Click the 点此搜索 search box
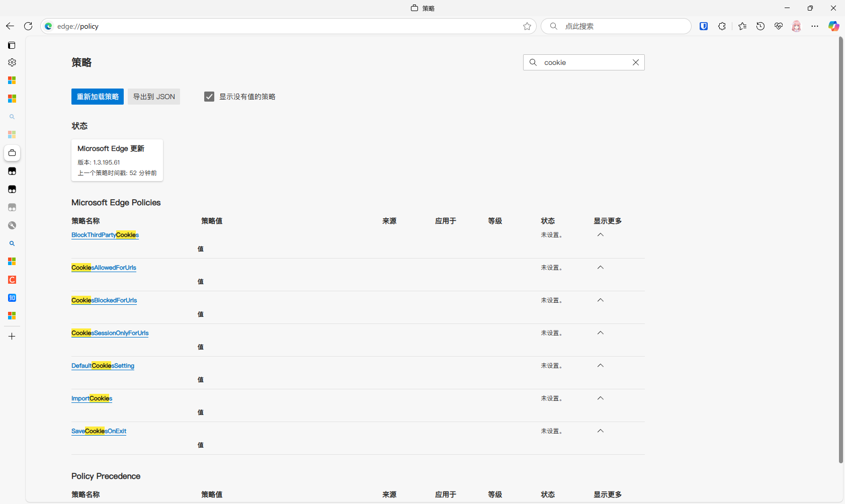Viewport: 845px width, 504px height. pos(616,26)
